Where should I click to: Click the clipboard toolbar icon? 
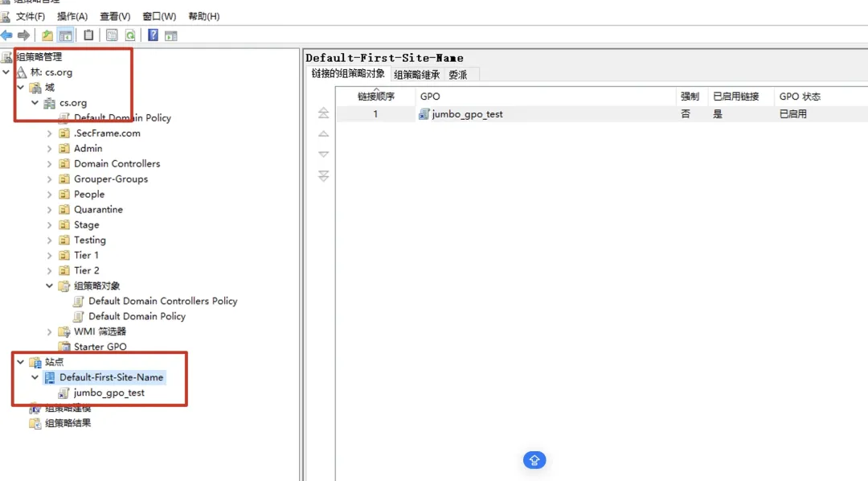pyautogui.click(x=88, y=35)
